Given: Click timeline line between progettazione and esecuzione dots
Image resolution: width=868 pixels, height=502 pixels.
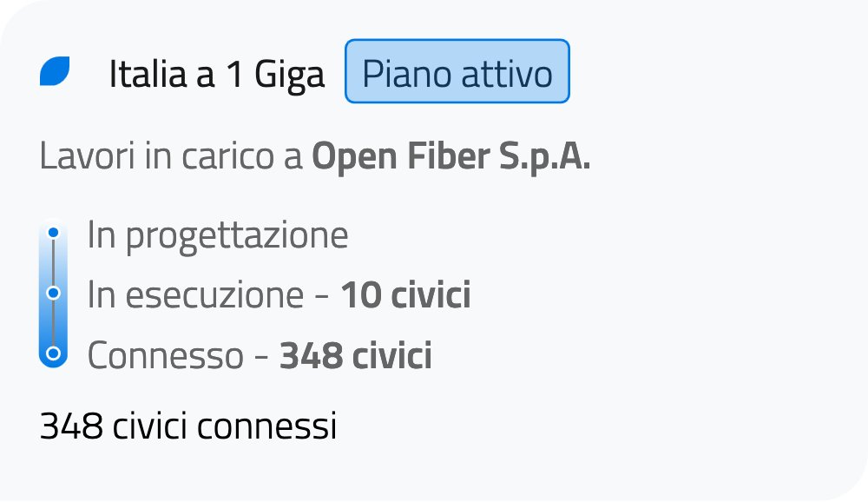Looking at the screenshot, I should 54,262.
